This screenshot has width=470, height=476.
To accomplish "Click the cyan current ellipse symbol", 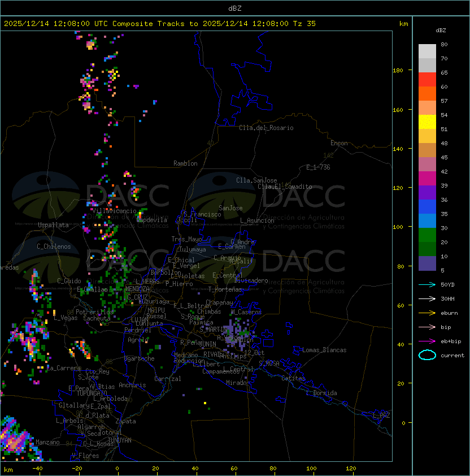I will point(427,355).
